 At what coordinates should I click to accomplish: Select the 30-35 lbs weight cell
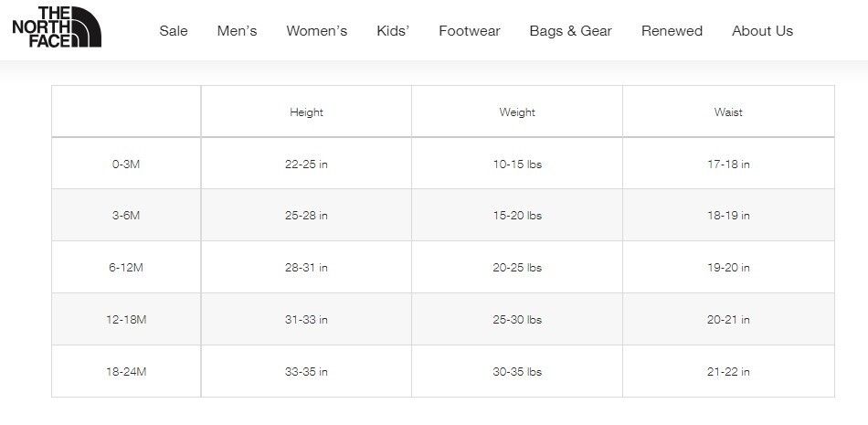coord(517,372)
